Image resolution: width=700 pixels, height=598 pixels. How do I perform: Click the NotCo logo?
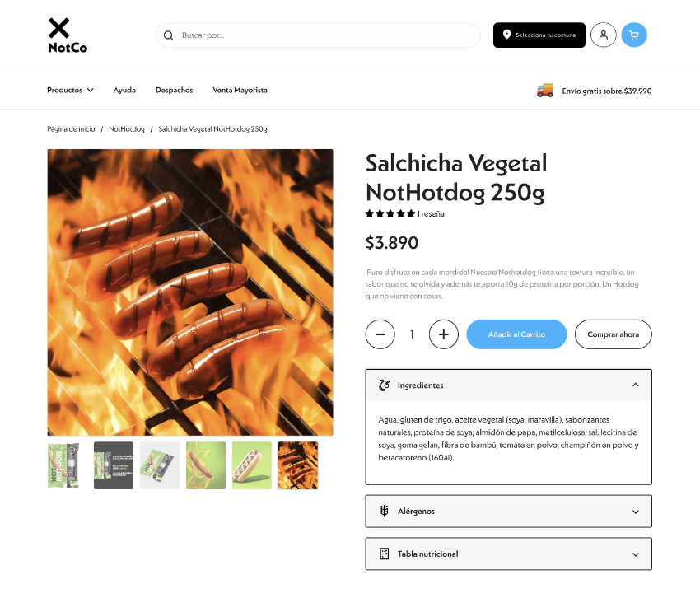(68, 35)
